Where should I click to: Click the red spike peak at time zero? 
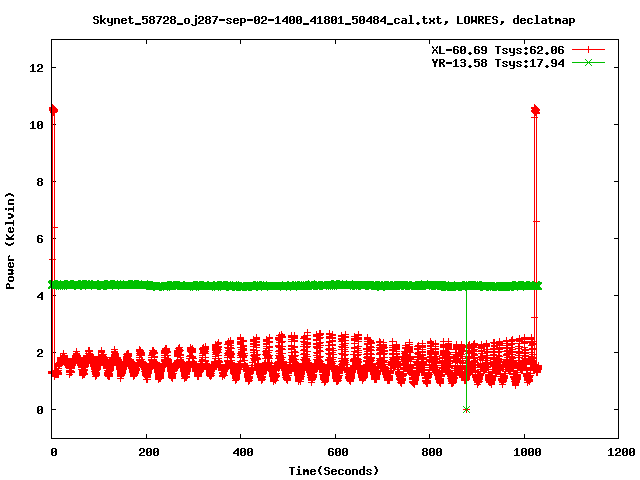tap(53, 110)
